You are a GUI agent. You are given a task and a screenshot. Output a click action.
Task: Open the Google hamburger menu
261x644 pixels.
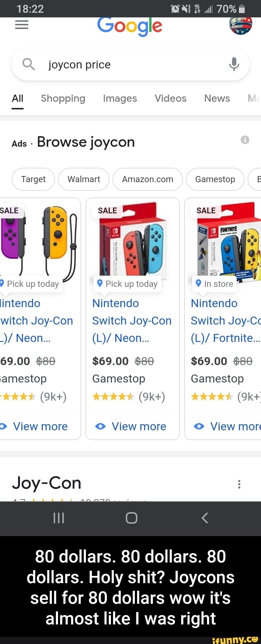pos(22,25)
